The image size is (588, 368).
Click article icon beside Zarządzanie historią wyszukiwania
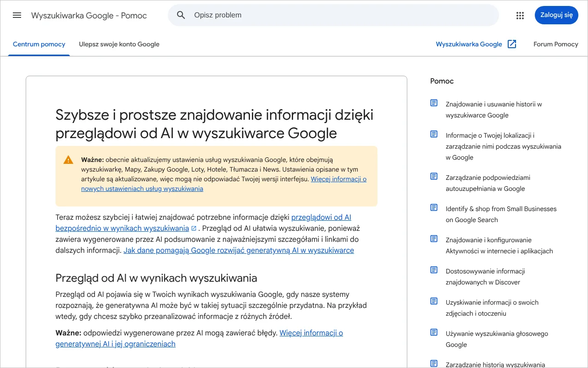pos(434,363)
